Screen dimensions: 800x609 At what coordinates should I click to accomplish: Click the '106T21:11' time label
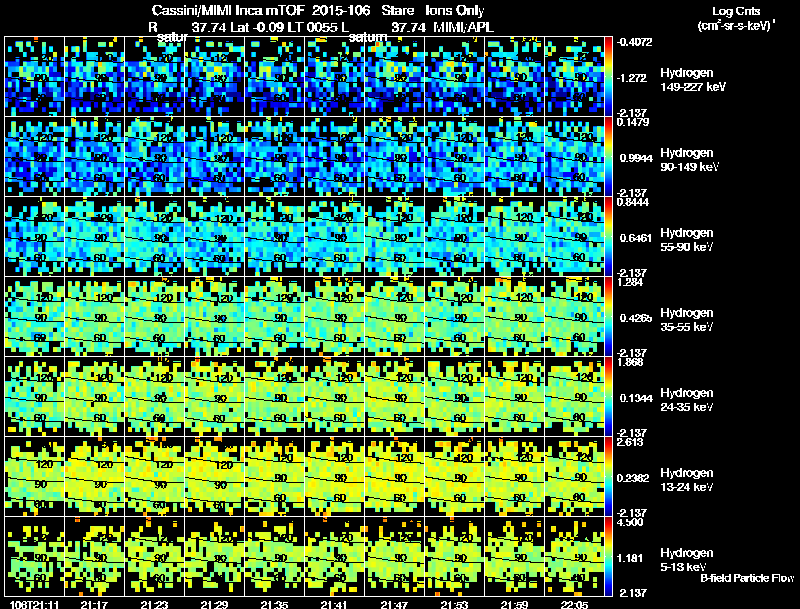click(35, 605)
